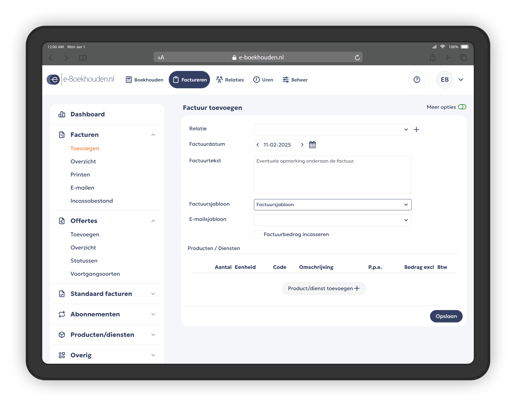Open the E-mailsjabloon dropdown

point(333,220)
